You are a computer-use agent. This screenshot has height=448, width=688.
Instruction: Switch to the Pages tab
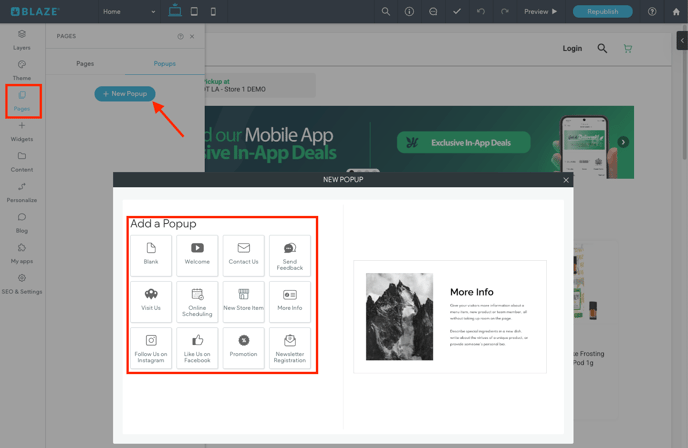(x=85, y=63)
